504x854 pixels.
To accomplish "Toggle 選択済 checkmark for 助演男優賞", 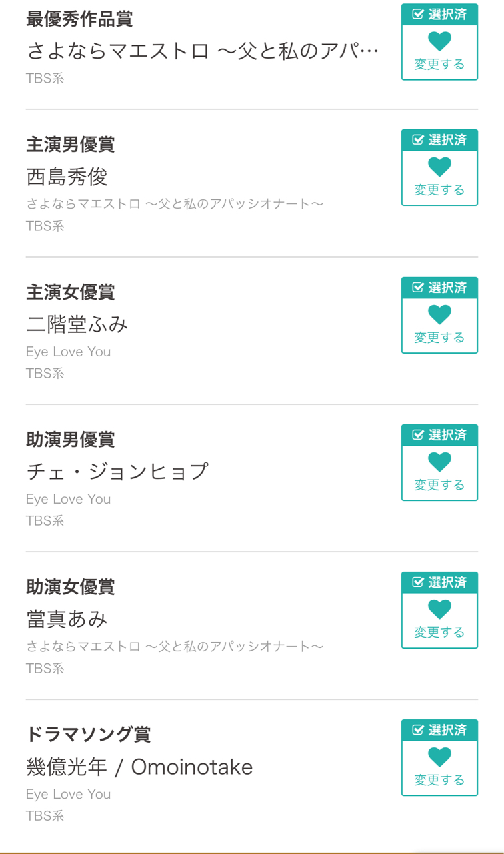I will [419, 435].
